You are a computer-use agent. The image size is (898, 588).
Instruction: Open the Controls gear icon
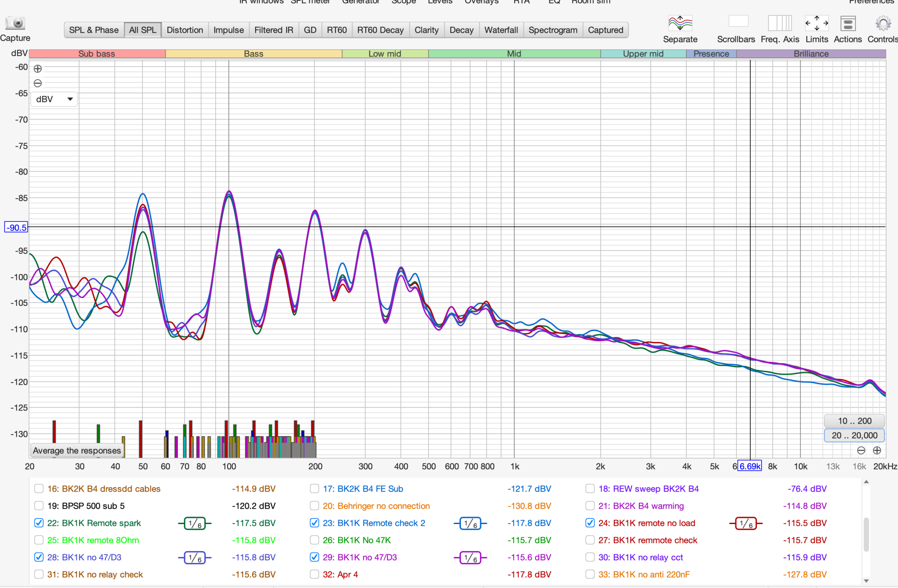pos(883,23)
